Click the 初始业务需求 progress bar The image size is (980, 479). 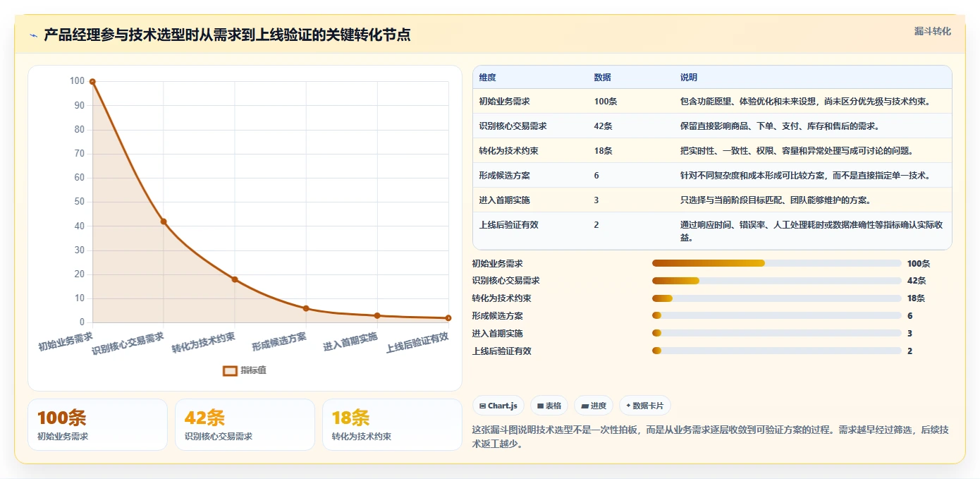coord(777,263)
